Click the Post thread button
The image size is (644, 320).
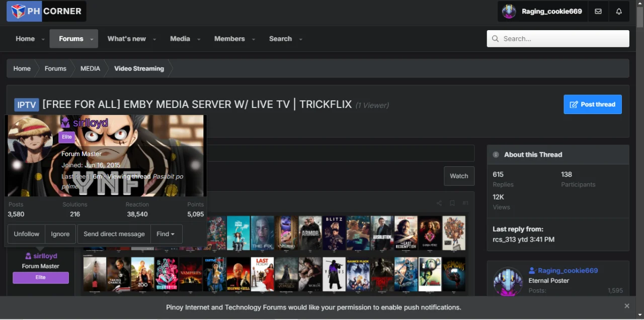(593, 104)
